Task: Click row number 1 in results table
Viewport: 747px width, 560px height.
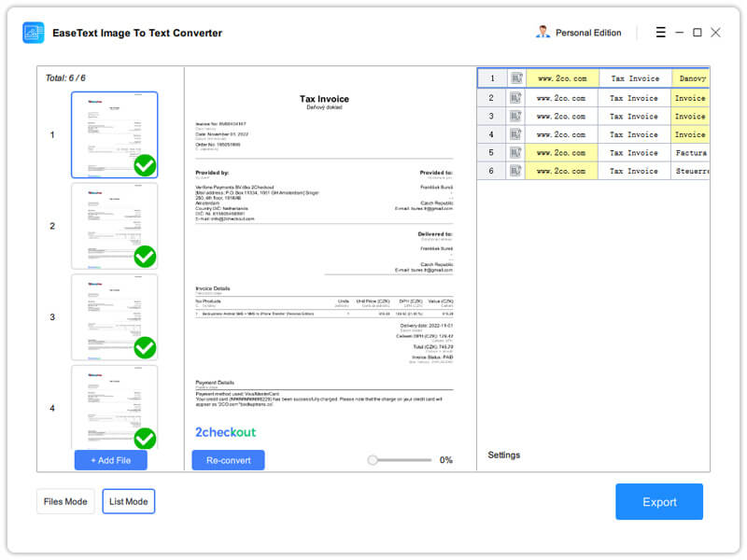Action: 492,78
